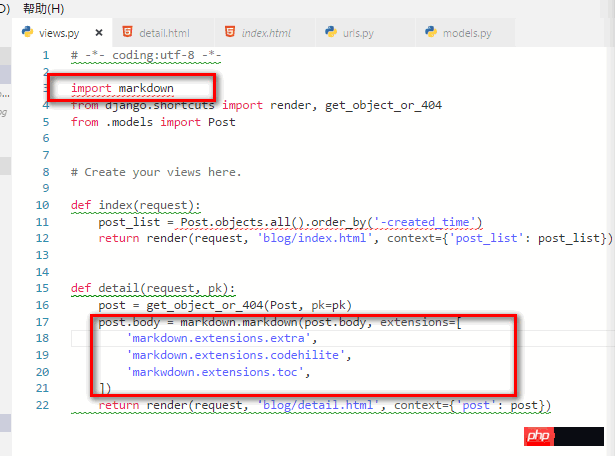Click 'render' in the django.shortcuts import
Image resolution: width=615 pixels, height=456 pixels.
290,105
